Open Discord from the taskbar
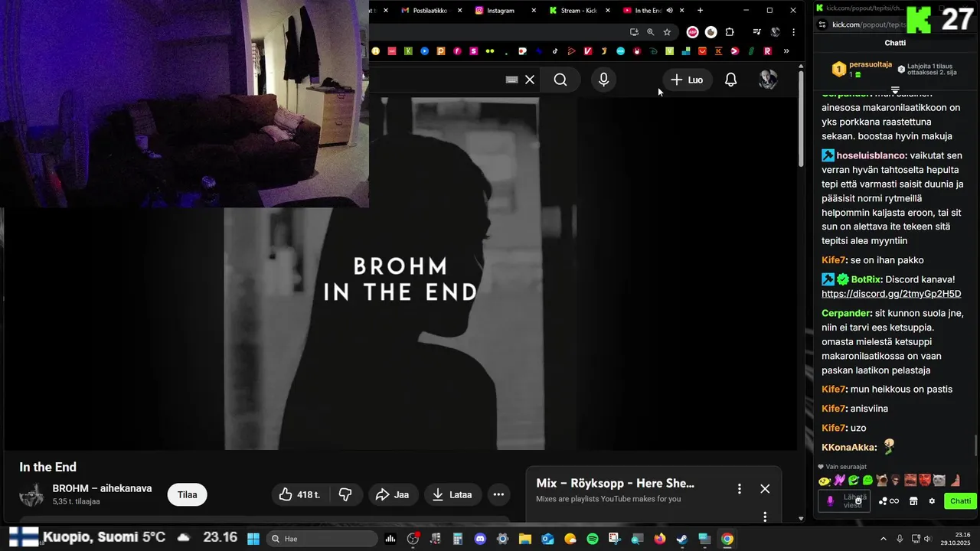The height and width of the screenshot is (551, 980). (x=480, y=539)
